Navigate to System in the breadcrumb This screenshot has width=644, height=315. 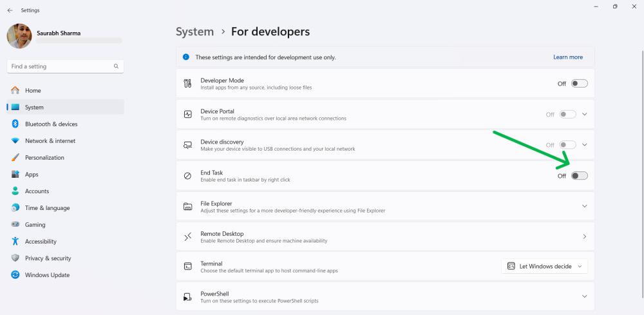point(194,32)
